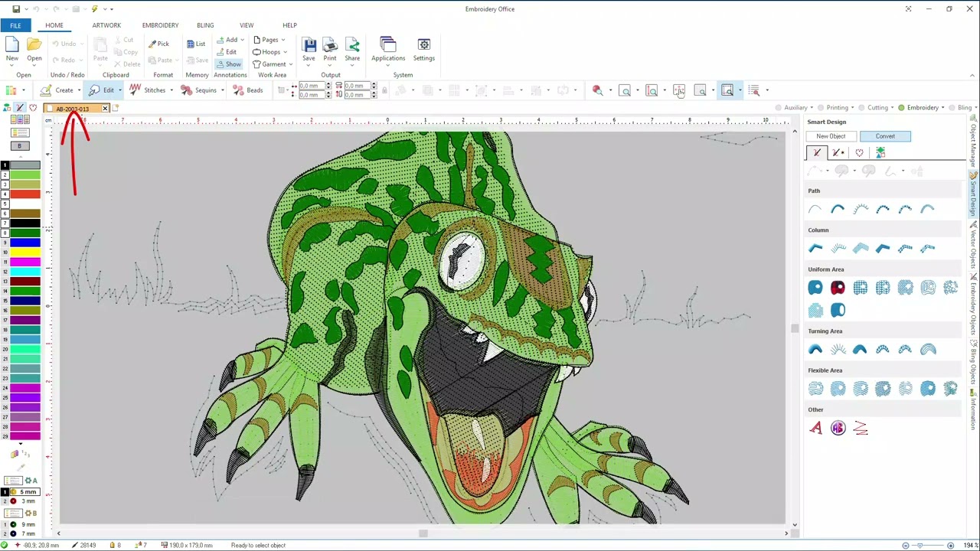This screenshot has width=980, height=551.
Task: Click the annotations Edit button
Action: [x=227, y=52]
